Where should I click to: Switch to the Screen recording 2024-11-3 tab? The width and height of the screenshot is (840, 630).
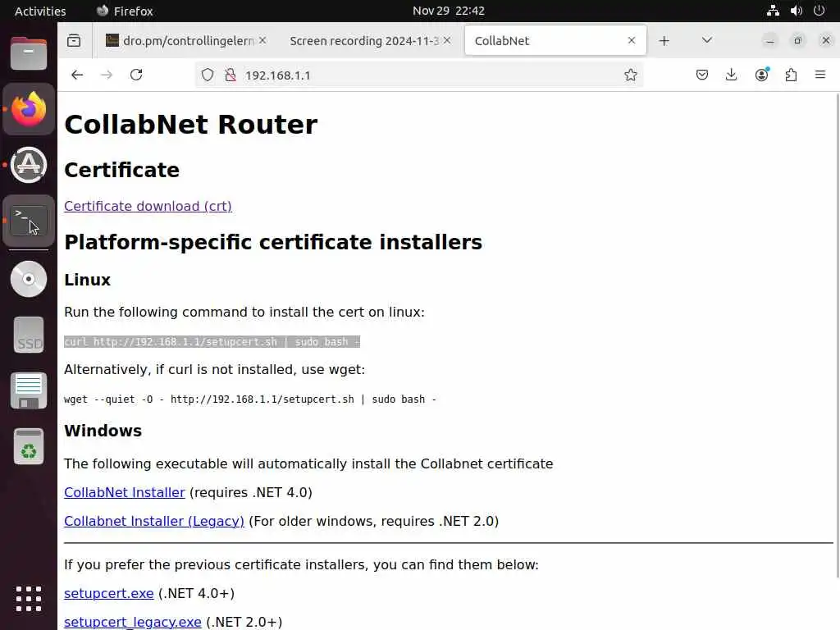click(x=370, y=41)
